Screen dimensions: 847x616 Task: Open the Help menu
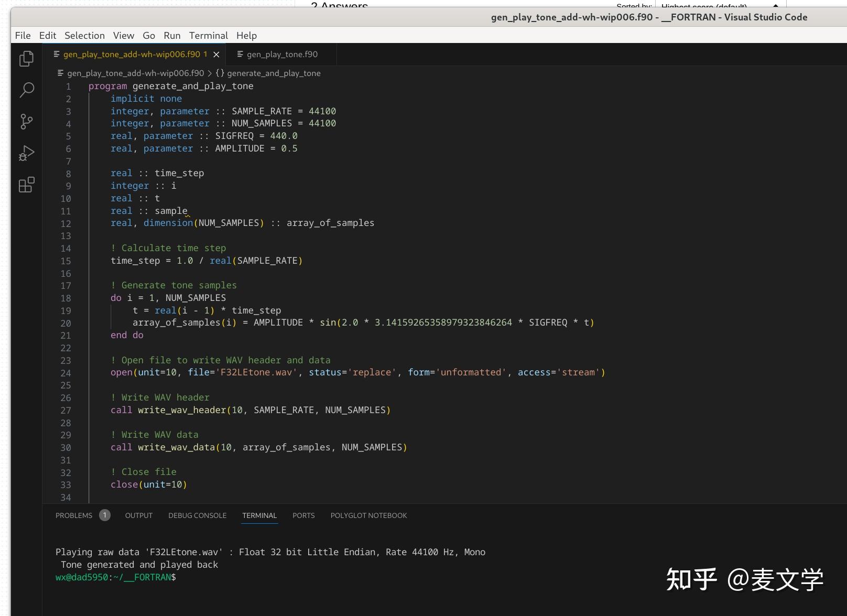pyautogui.click(x=246, y=35)
